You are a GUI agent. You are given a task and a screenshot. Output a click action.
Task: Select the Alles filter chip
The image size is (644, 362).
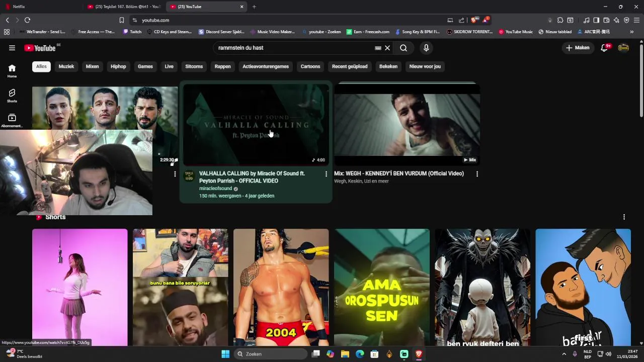tap(41, 66)
